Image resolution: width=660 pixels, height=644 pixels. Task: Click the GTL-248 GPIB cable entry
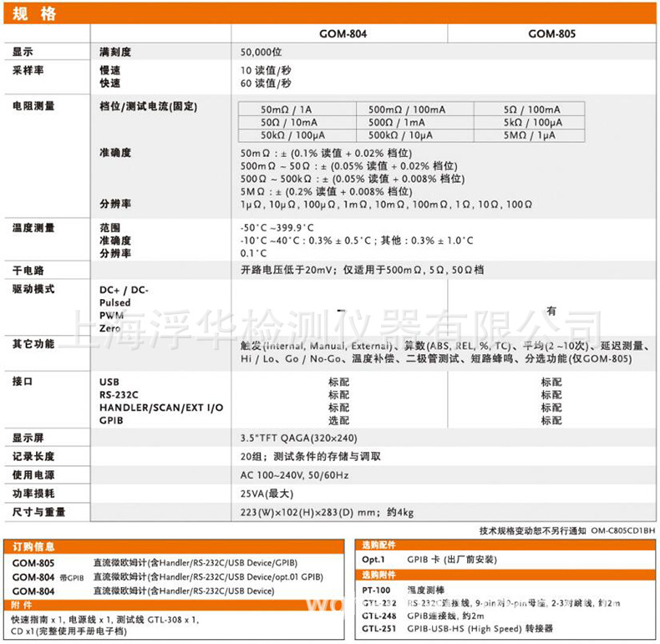pos(423,616)
